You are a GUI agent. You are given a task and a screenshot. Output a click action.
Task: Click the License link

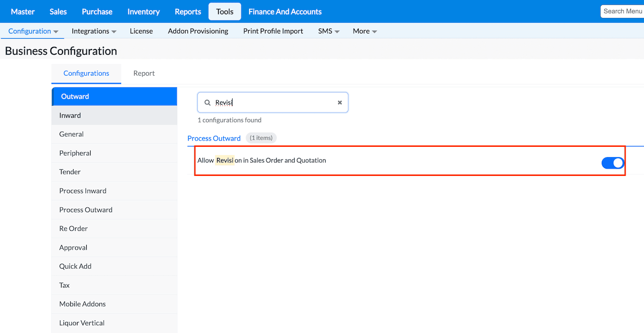(x=141, y=31)
